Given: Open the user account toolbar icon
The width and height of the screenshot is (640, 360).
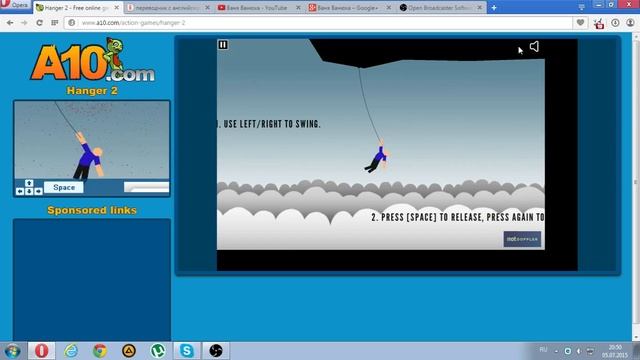Looking at the screenshot, I should 630,23.
